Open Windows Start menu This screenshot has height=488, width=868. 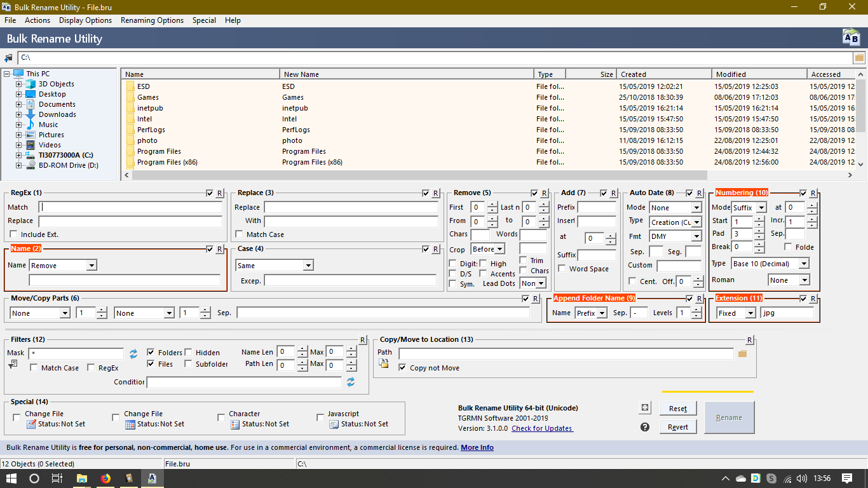coord(11,478)
